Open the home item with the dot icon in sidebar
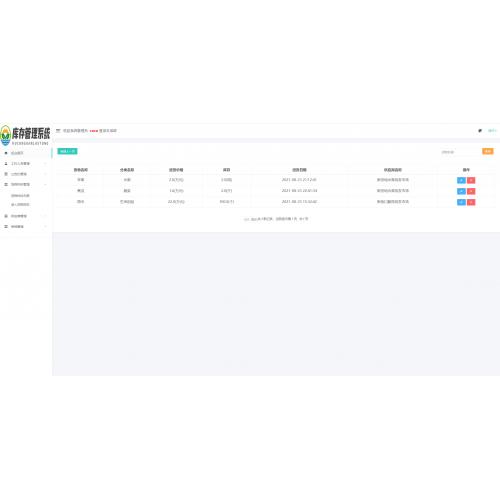Viewport: 500px width, 500px height. pyautogui.click(x=26, y=153)
